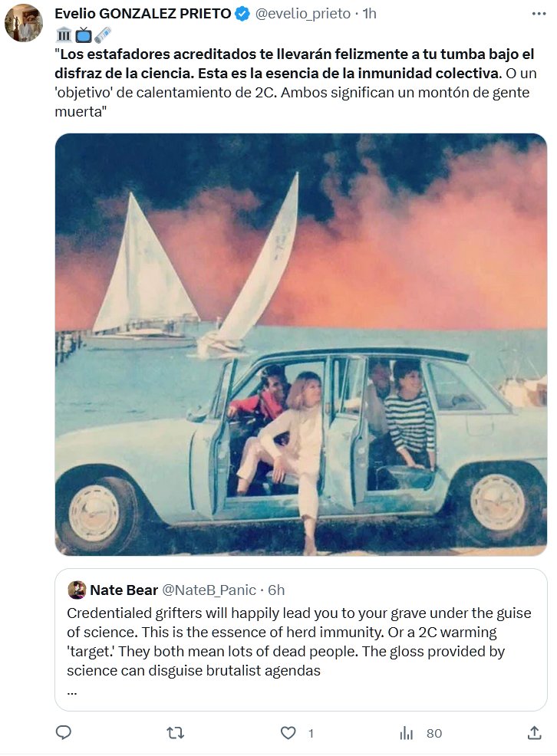Click the @NateB_Panic handle
This screenshot has width=557, height=756.
[207, 590]
